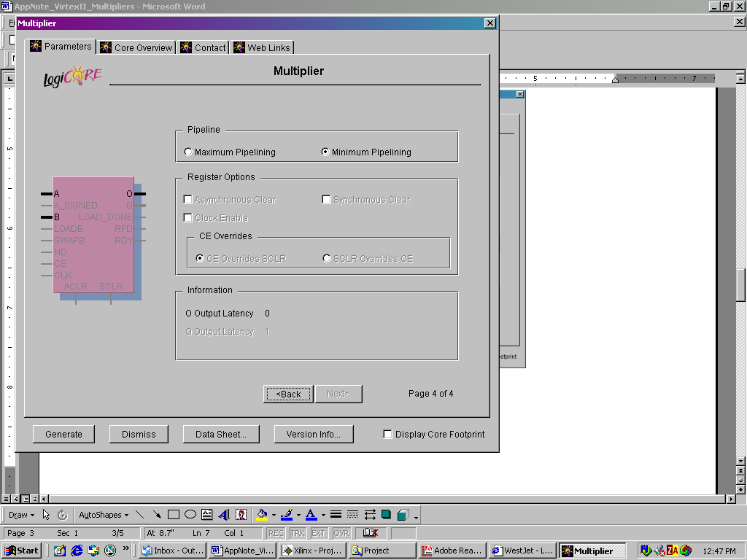Click the Shadow style icon

tap(386, 514)
